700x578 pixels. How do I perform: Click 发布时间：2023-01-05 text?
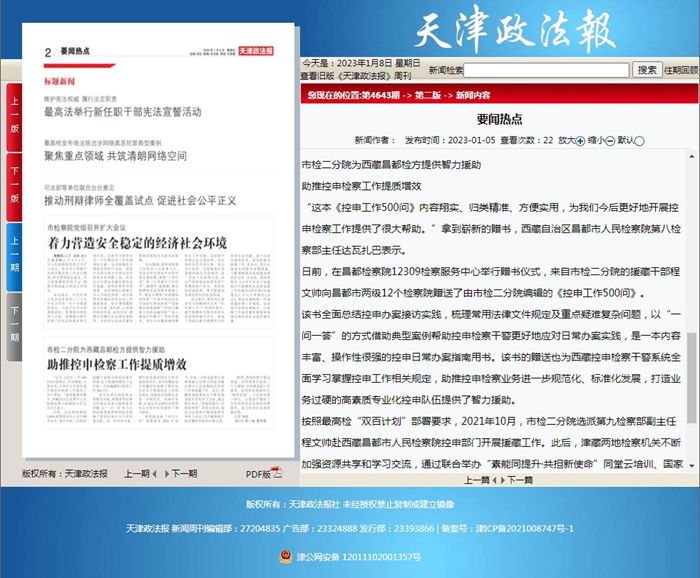(x=450, y=140)
